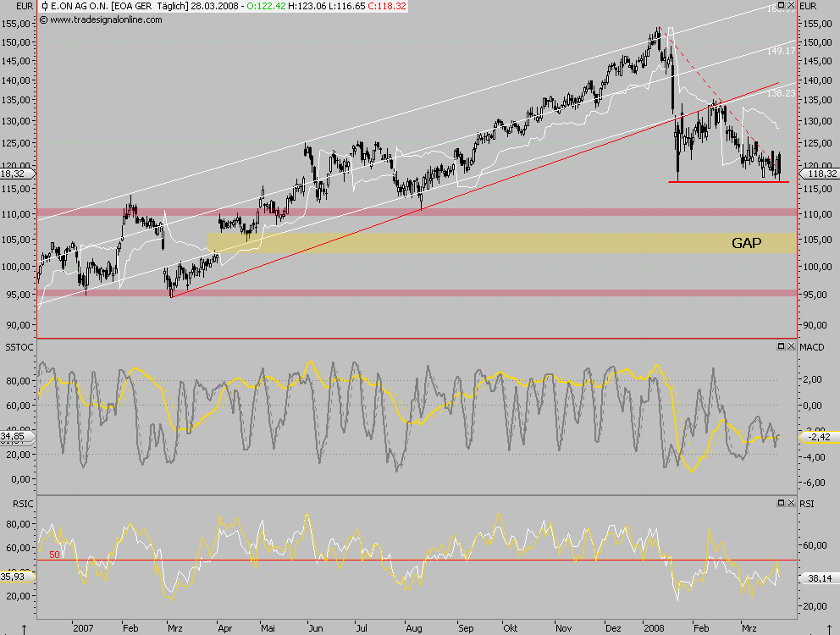Screen dimensions: 840x635
Task: Close the SSTOC indicator panel
Action: [790, 346]
